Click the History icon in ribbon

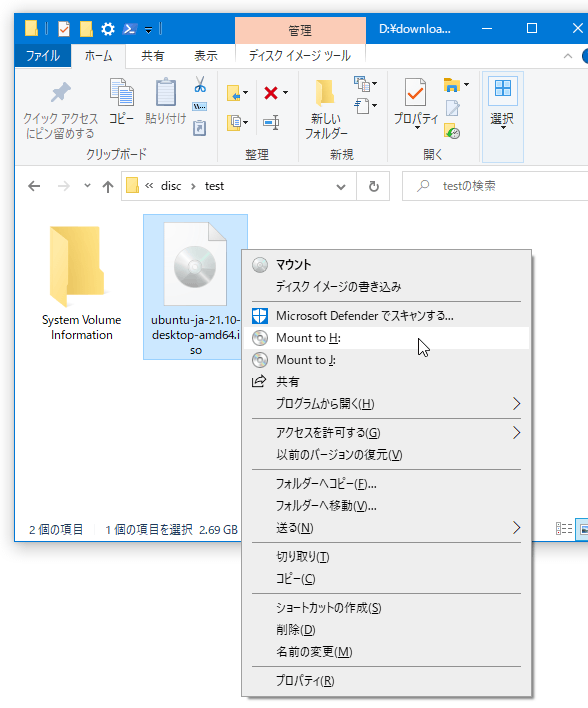click(452, 131)
